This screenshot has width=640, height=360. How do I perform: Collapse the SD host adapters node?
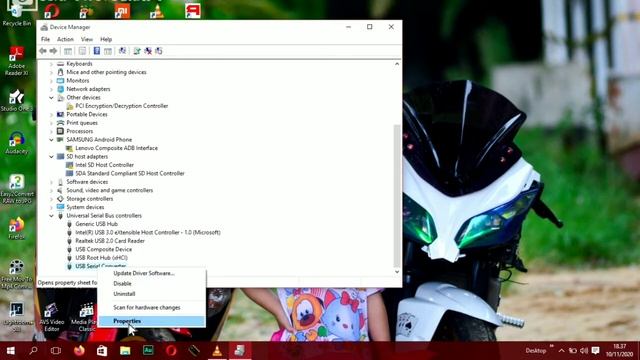pos(51,156)
